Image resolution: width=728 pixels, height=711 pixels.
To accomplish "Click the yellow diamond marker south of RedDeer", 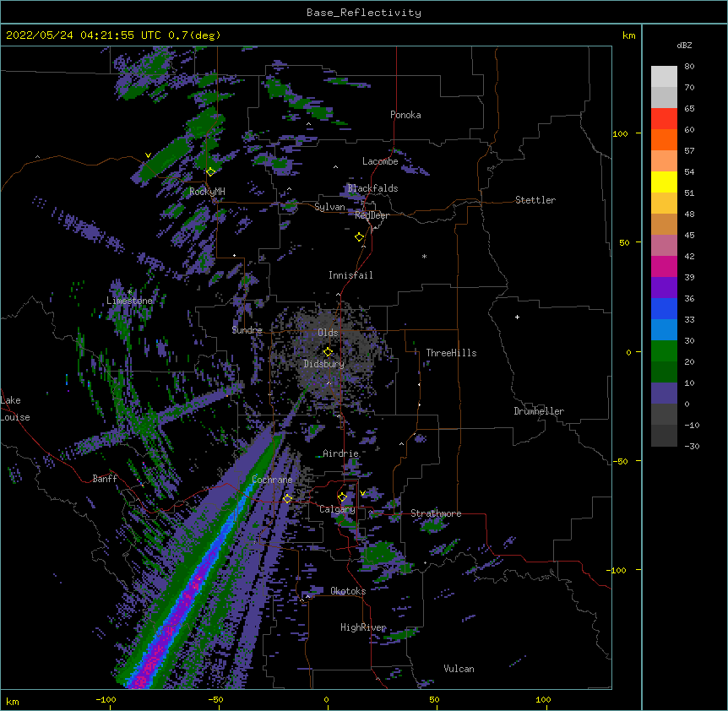I will (359, 236).
